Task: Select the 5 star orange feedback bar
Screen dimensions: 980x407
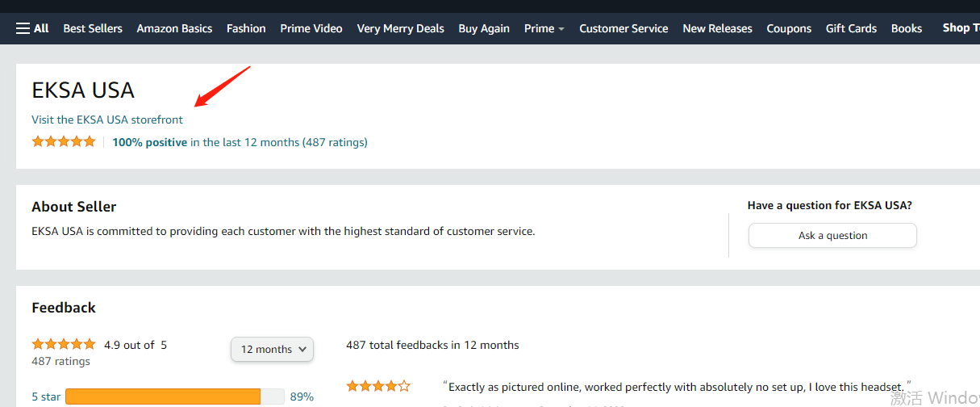Action: point(175,397)
